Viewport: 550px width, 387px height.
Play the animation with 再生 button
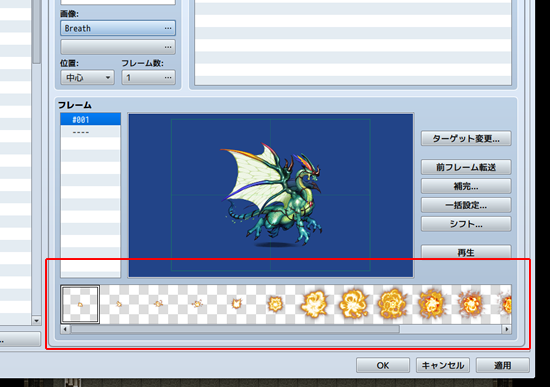coord(466,252)
